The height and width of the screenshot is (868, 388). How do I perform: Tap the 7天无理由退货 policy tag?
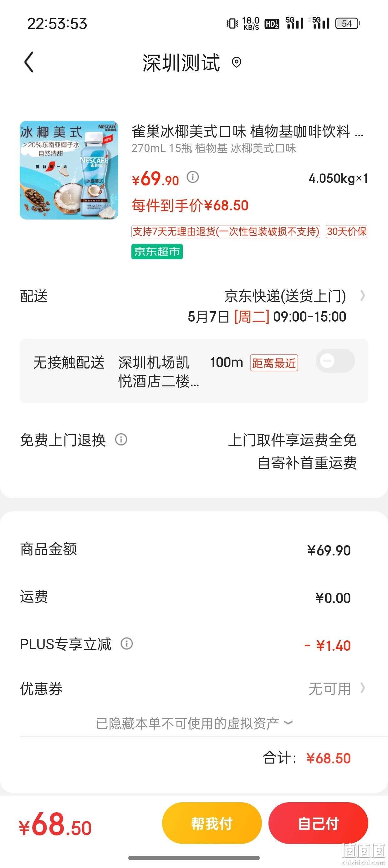click(226, 231)
